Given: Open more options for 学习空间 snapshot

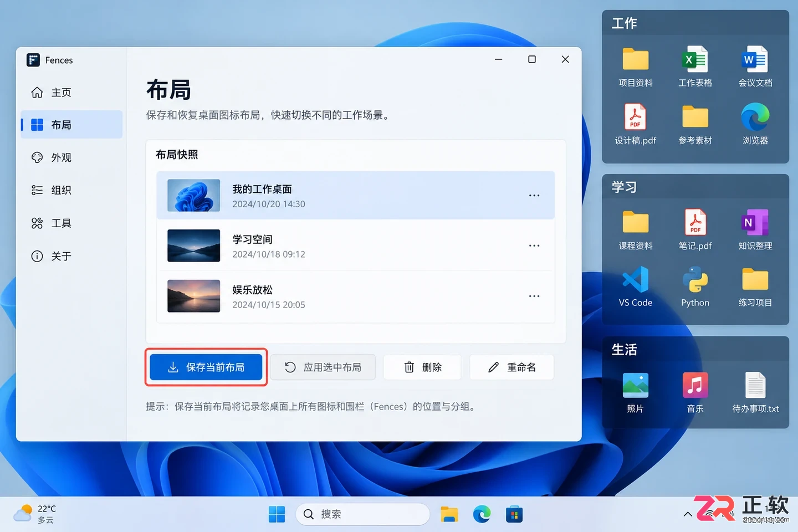Looking at the screenshot, I should point(534,245).
